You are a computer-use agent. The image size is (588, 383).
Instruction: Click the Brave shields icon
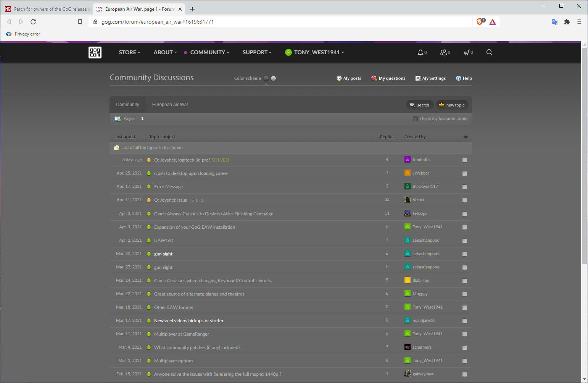480,22
